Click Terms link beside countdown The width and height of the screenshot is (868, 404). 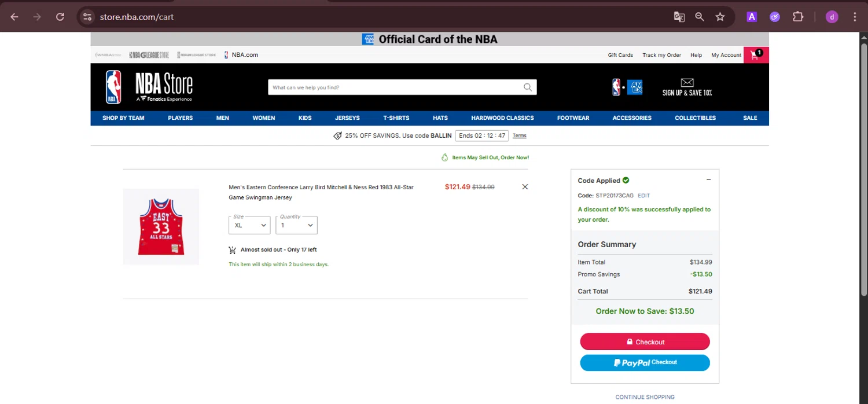coord(520,135)
